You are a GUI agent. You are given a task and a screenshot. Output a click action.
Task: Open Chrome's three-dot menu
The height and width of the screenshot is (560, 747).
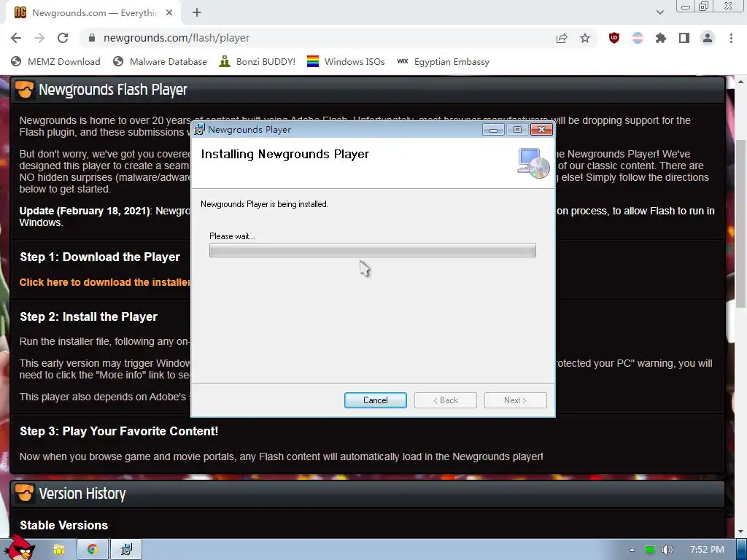pos(731,38)
